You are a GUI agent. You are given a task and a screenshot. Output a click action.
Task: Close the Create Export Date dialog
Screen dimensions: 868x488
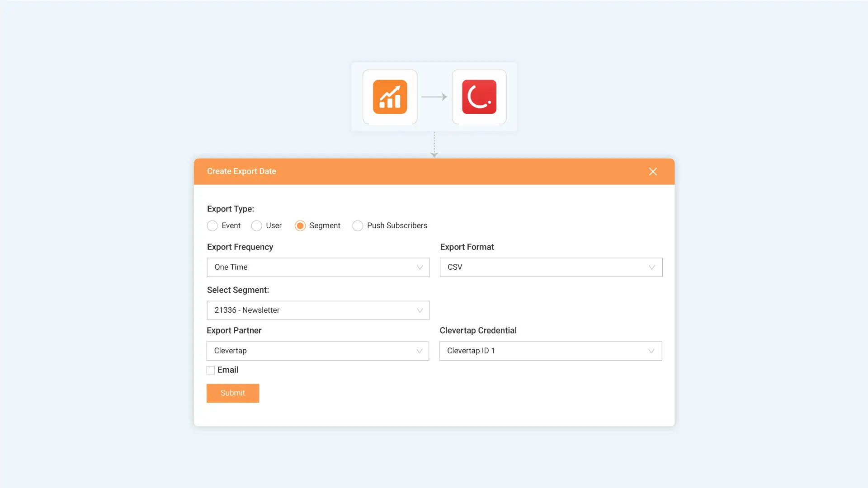[653, 172]
